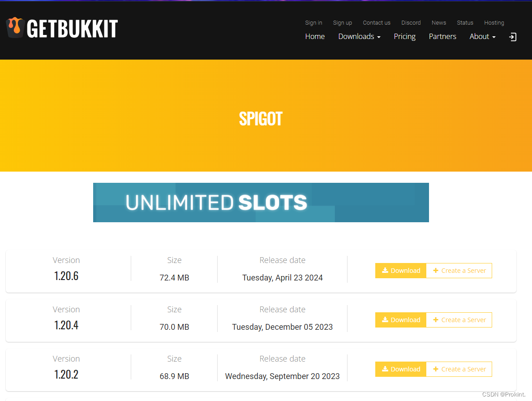Select the version number 1.20.2 text

click(x=66, y=375)
